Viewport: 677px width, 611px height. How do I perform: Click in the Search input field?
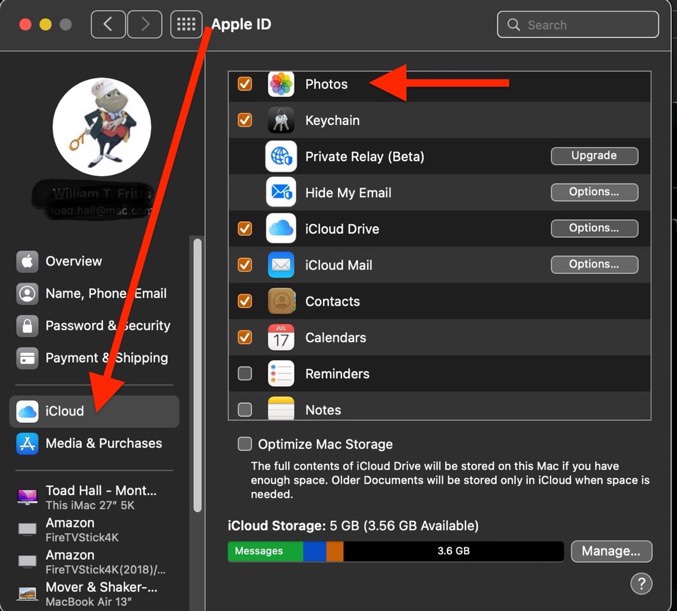578,25
